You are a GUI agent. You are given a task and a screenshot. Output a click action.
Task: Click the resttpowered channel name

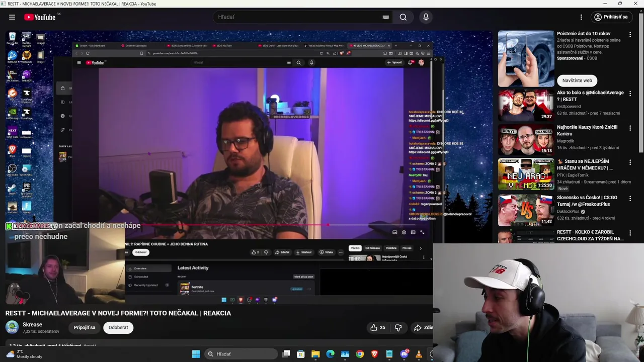pyautogui.click(x=569, y=107)
